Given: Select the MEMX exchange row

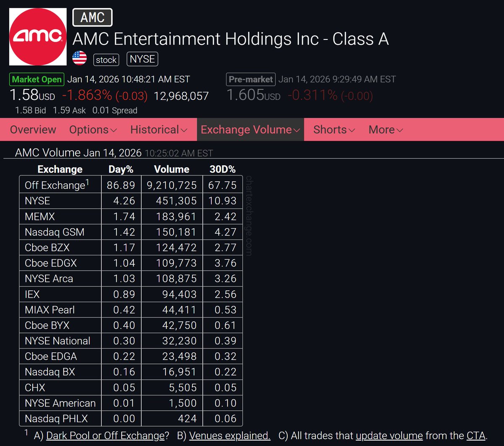Looking at the screenshot, I should coord(131,216).
